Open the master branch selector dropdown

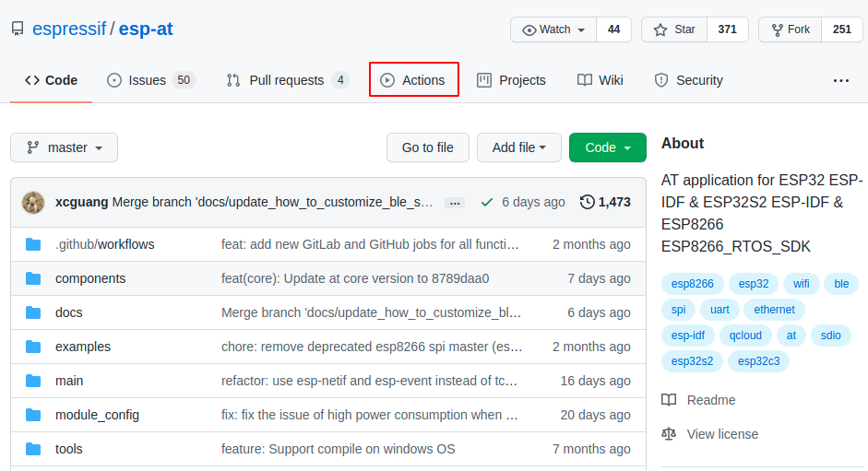coord(64,147)
